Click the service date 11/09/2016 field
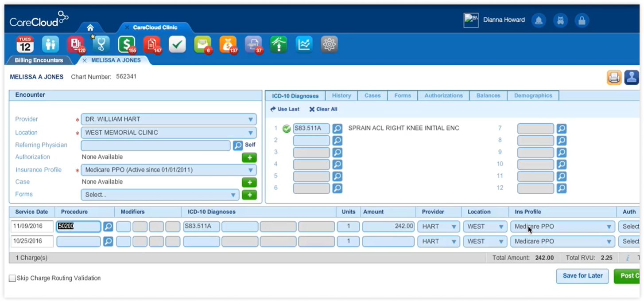This screenshot has width=644, height=302. [x=32, y=227]
